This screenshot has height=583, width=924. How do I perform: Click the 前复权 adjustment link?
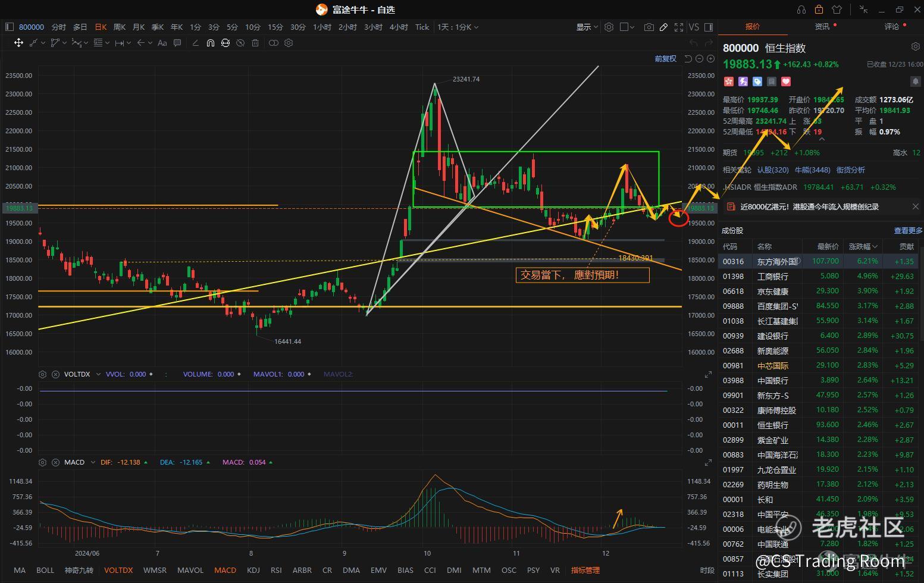(666, 58)
